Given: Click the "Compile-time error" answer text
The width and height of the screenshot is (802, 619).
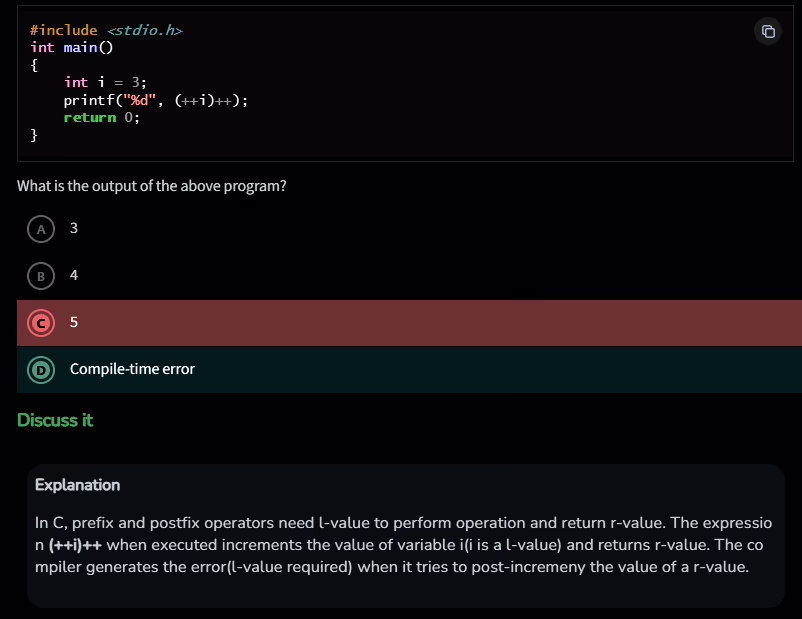Looking at the screenshot, I should [132, 369].
